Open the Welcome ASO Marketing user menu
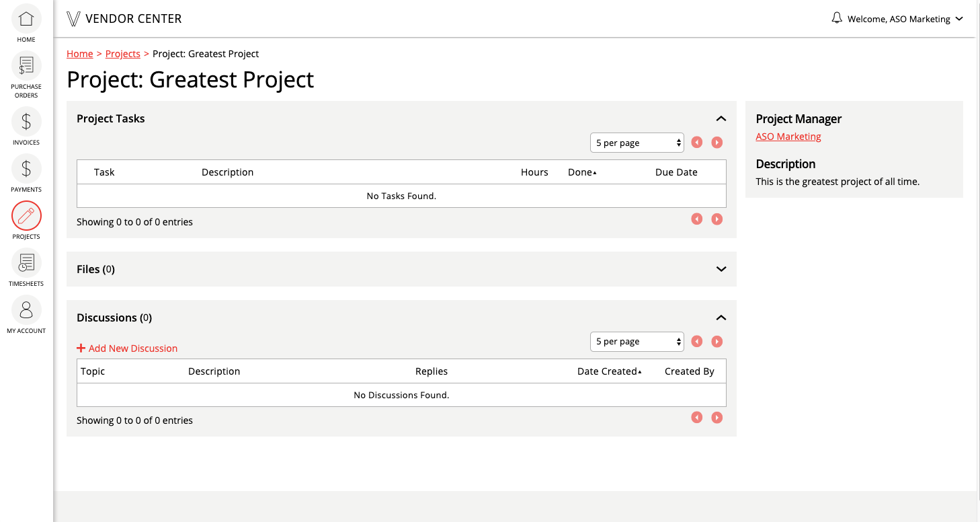Screen dimensions: 980x522 pyautogui.click(x=905, y=19)
